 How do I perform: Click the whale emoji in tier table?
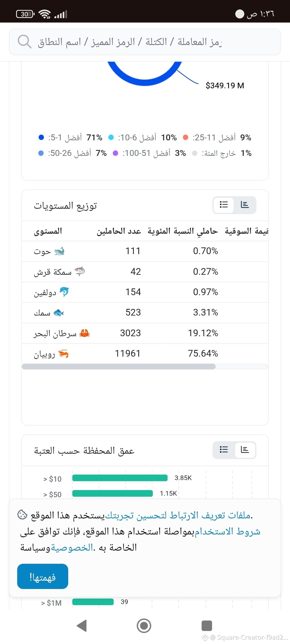(x=59, y=251)
